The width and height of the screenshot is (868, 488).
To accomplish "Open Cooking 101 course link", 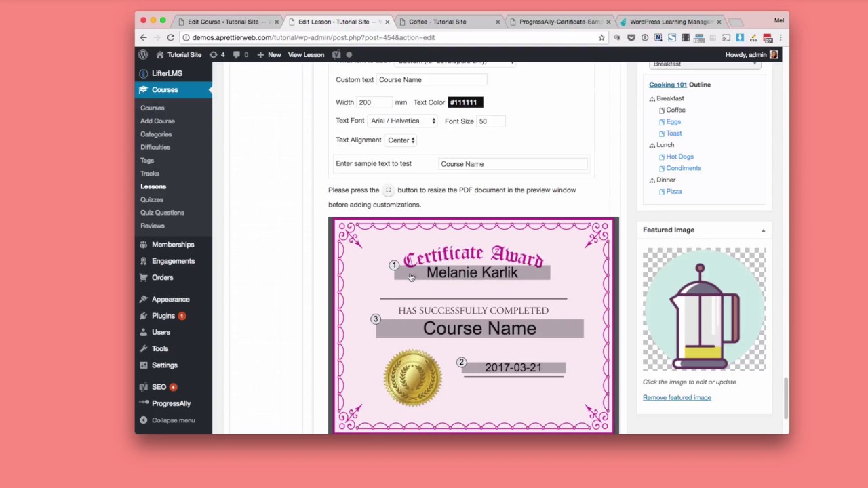I will [x=668, y=85].
